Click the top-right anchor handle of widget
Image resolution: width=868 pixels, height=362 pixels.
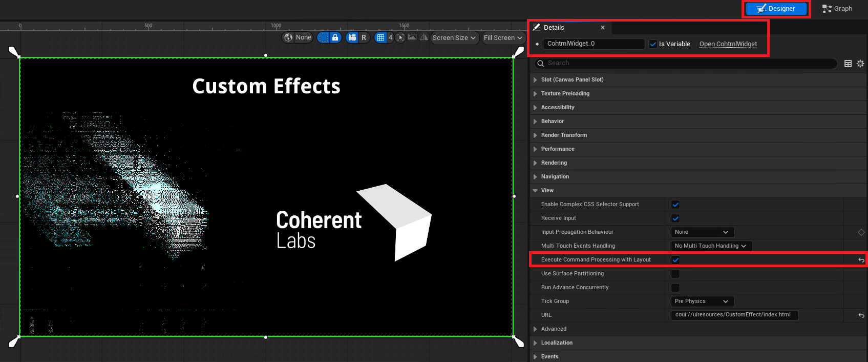coord(518,52)
